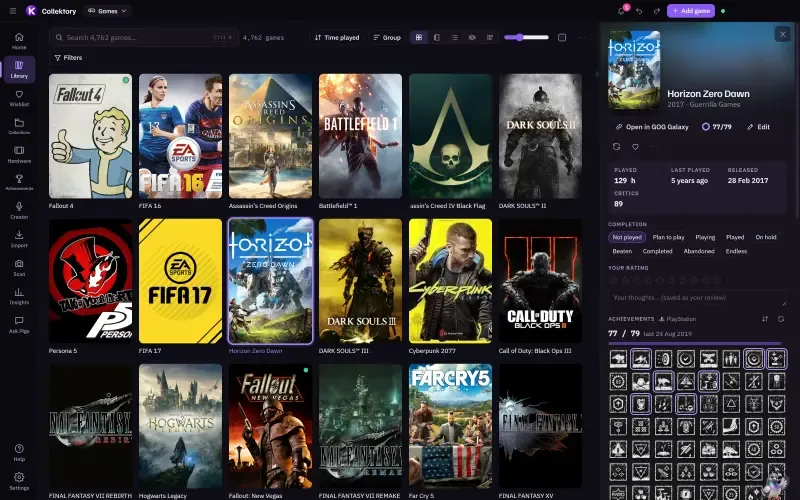Viewport: 800px width, 500px height.
Task: Open game detail more actions ellipsis
Action: pyautogui.click(x=654, y=146)
